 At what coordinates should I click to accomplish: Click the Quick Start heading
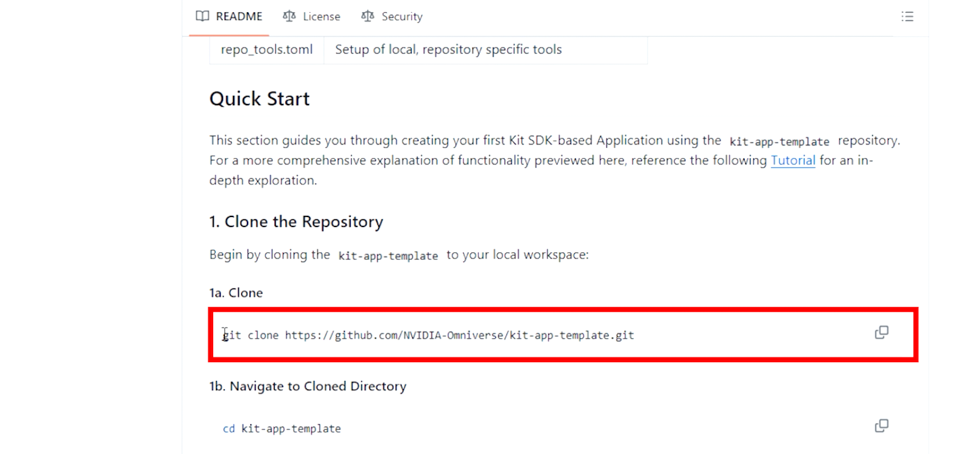point(259,99)
